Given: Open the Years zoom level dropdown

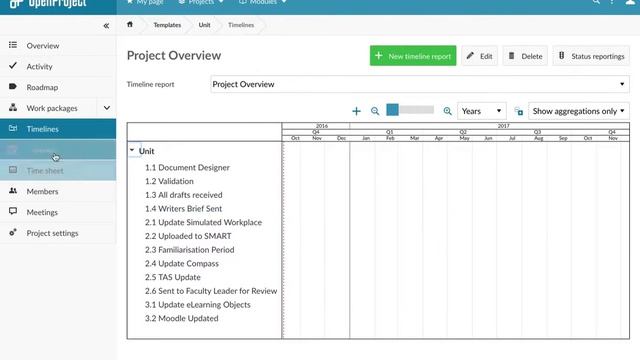Looking at the screenshot, I should coord(482,111).
